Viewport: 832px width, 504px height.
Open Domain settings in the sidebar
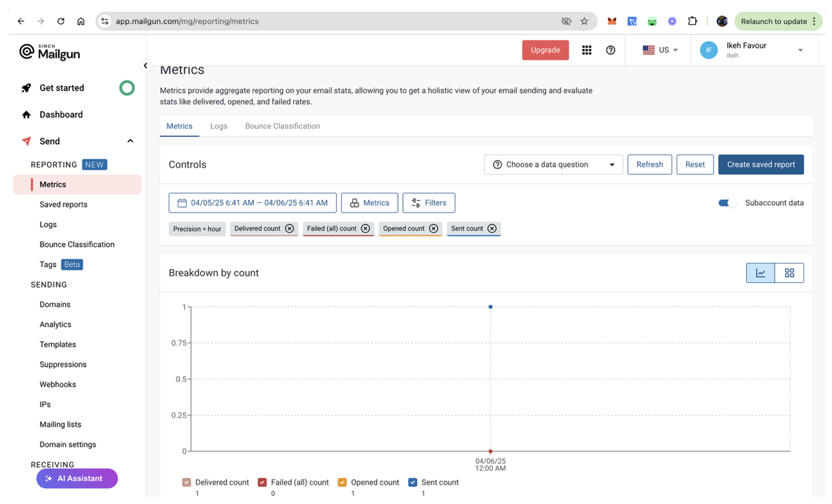point(68,445)
